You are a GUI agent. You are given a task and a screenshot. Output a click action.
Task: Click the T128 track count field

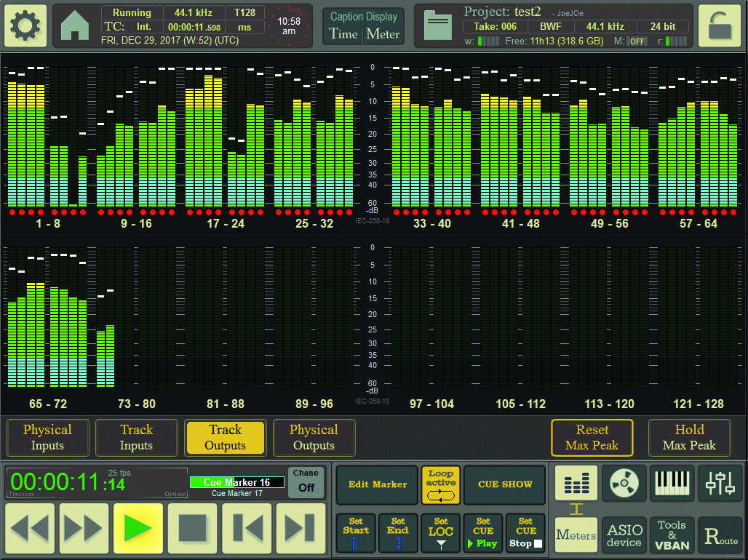(244, 13)
